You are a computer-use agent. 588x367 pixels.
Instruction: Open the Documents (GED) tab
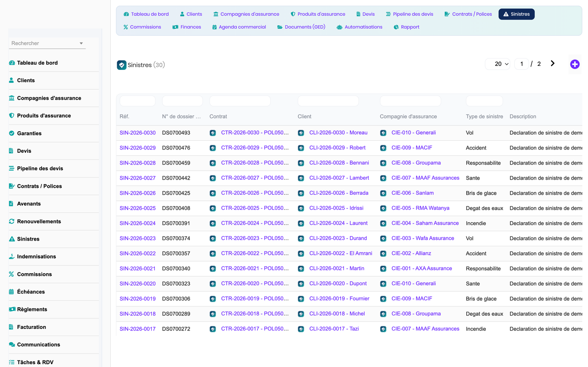(301, 27)
